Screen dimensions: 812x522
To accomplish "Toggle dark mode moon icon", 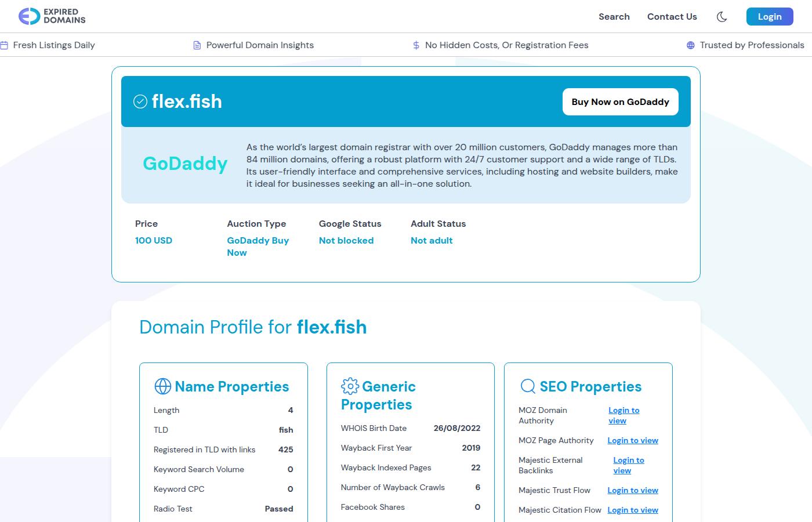I will tap(722, 17).
